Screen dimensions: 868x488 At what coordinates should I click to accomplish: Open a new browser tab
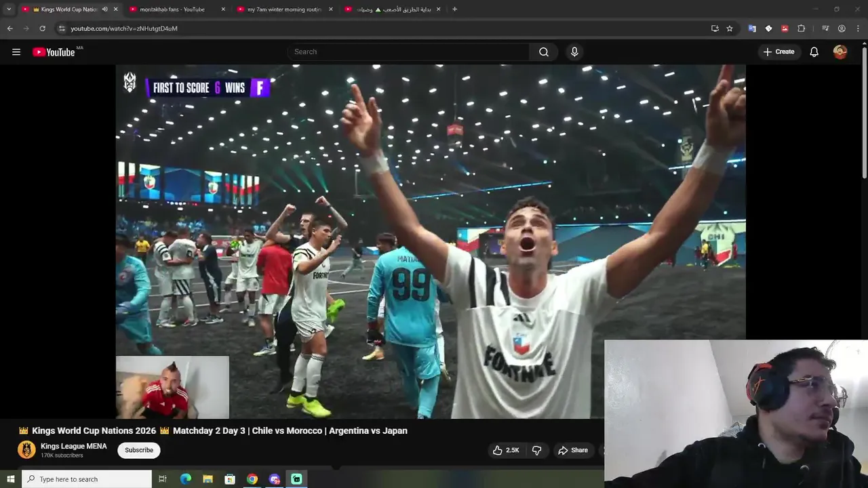click(454, 9)
